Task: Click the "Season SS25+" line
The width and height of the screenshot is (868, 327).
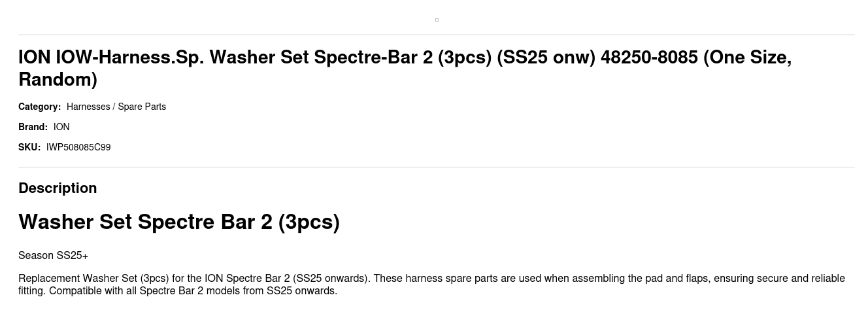Action: 53,255
